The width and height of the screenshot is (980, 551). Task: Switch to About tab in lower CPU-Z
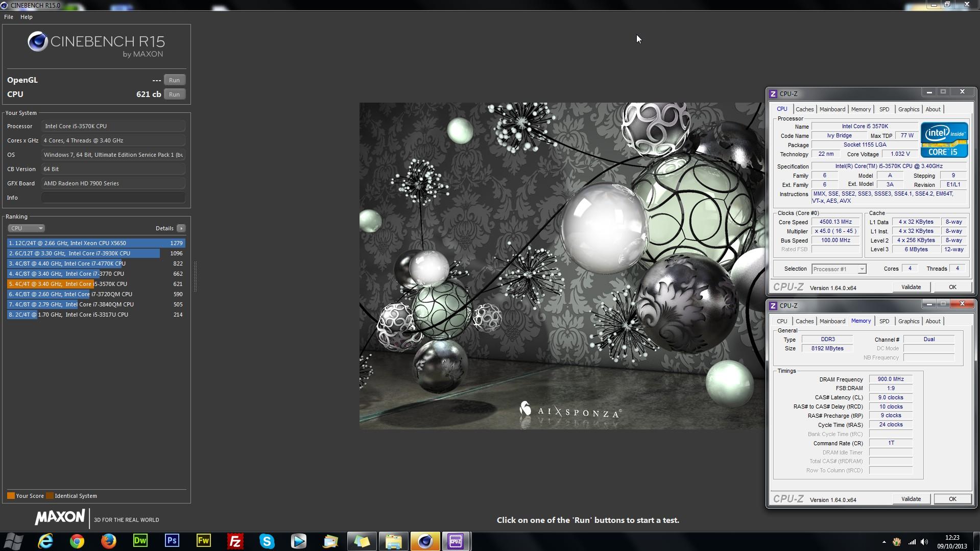point(933,321)
